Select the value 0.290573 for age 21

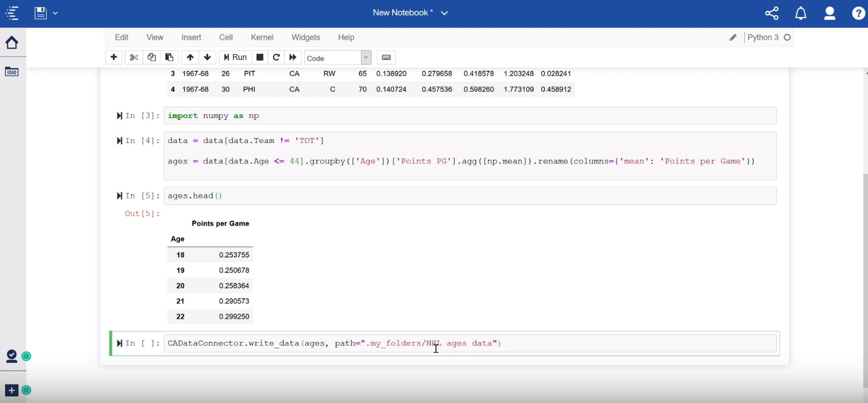(234, 301)
